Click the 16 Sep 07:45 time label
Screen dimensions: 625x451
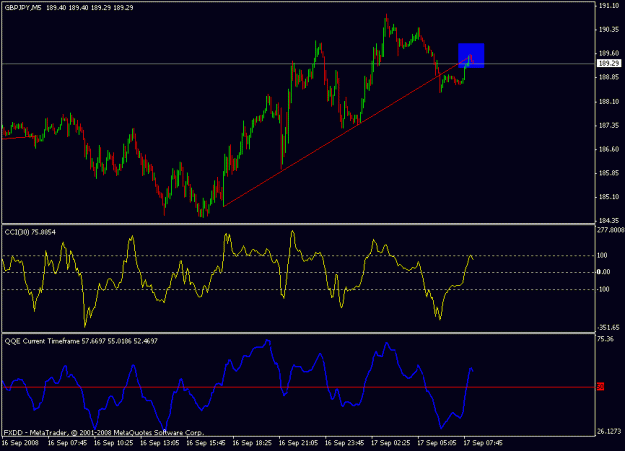point(67,443)
